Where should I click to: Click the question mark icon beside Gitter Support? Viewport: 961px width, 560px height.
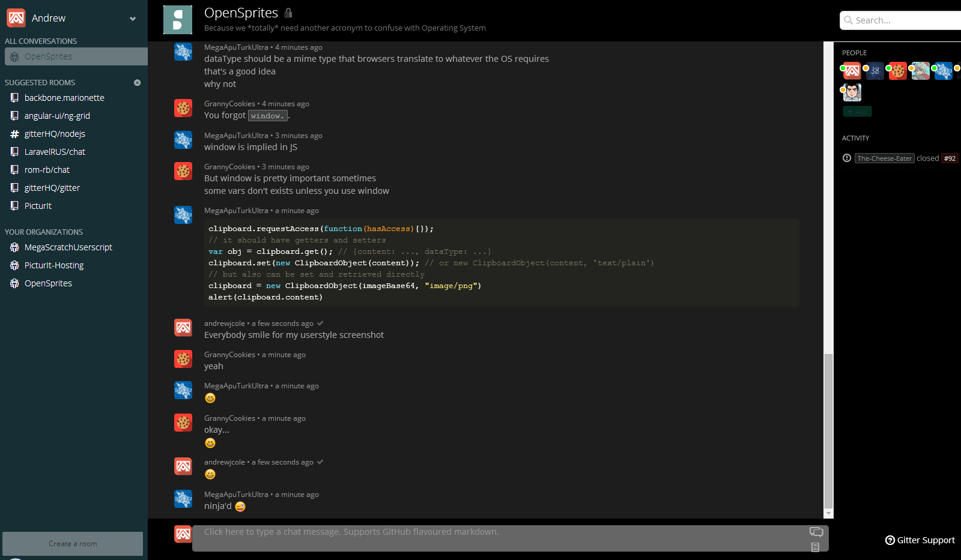[x=890, y=540]
